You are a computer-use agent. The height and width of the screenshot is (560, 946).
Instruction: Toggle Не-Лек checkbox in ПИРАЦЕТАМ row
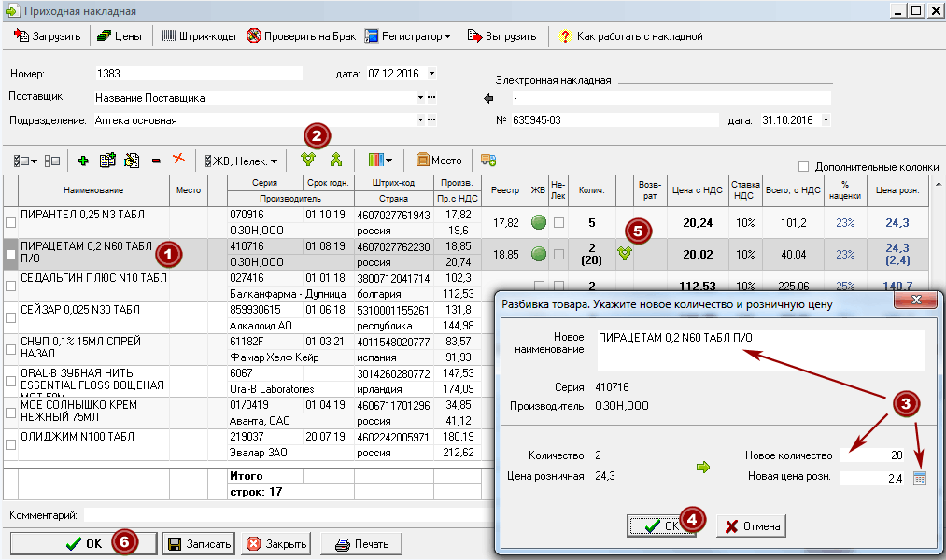point(558,255)
